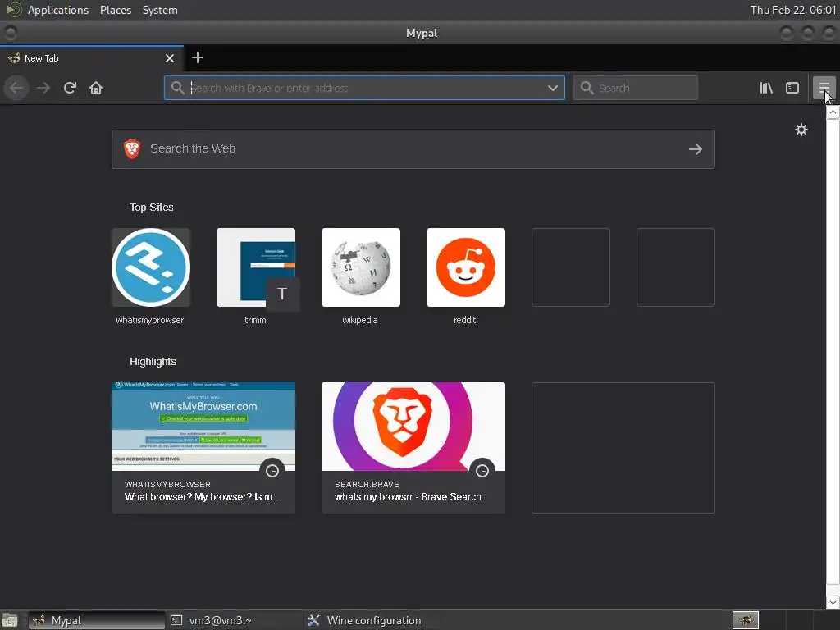The image size is (840, 630).
Task: Click 'whats my browsrr - Brave Search' title
Action: (408, 497)
